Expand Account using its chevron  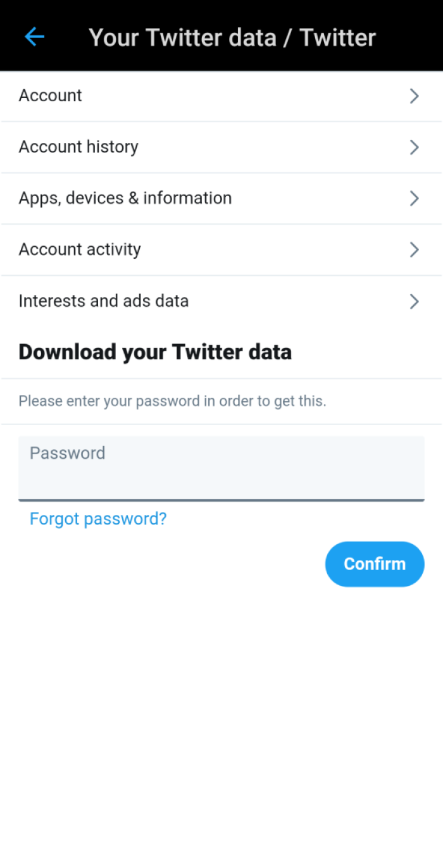(414, 96)
